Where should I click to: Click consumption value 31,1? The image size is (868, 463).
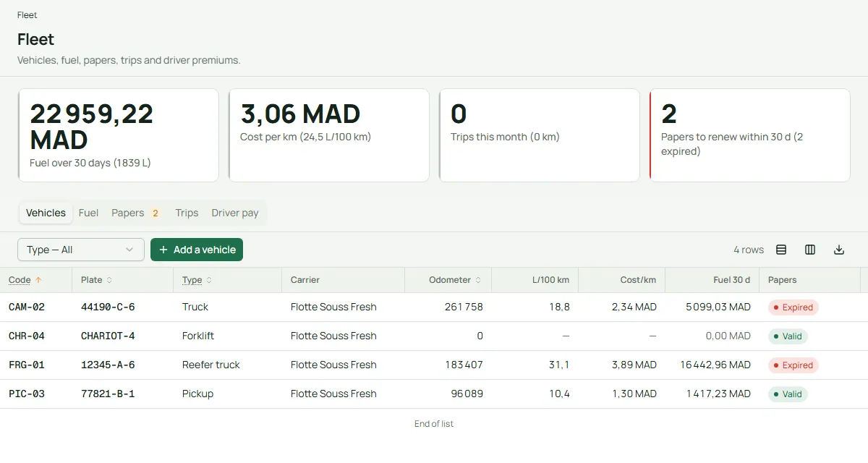coord(559,365)
